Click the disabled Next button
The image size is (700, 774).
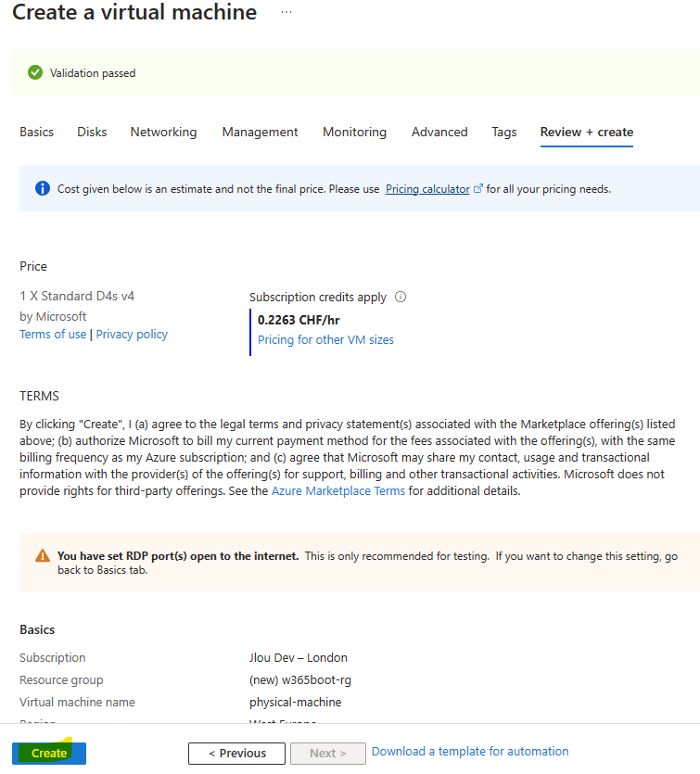coord(328,754)
